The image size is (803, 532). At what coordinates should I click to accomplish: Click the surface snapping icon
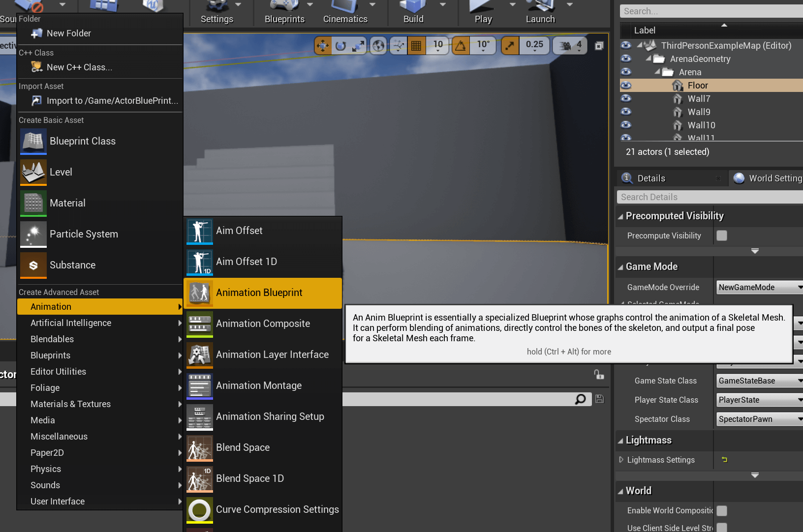(x=398, y=46)
